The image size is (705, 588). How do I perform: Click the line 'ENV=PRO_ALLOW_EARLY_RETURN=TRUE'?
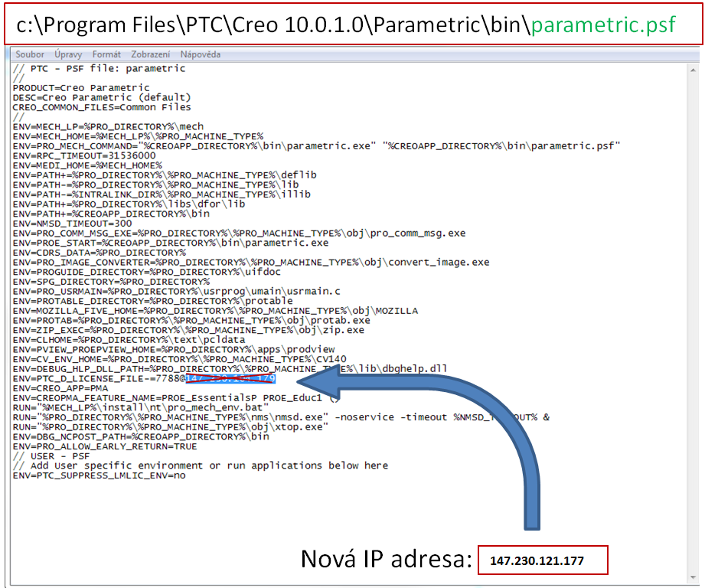[x=105, y=447]
